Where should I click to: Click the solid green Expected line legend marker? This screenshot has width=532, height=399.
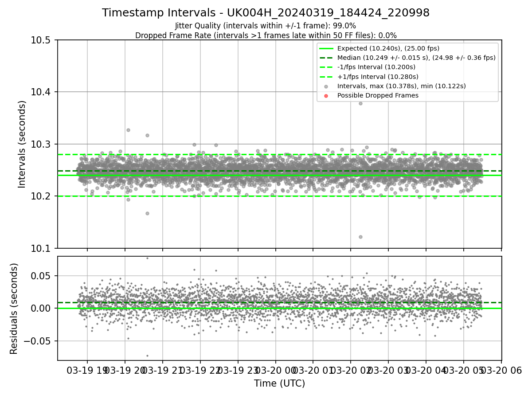(326, 48)
